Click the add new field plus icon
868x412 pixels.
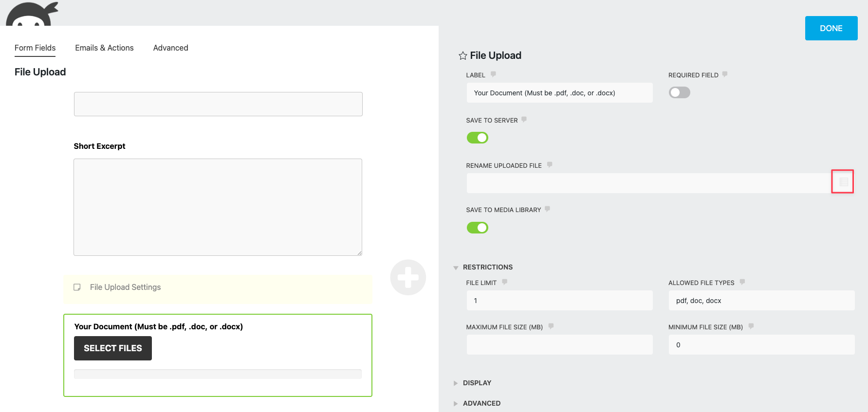[x=408, y=277]
